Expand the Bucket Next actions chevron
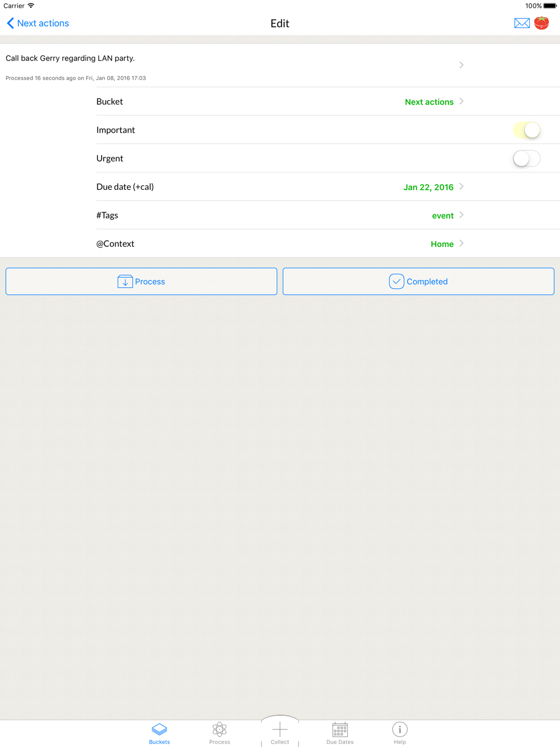Screen dimensions: 560x747 461,101
